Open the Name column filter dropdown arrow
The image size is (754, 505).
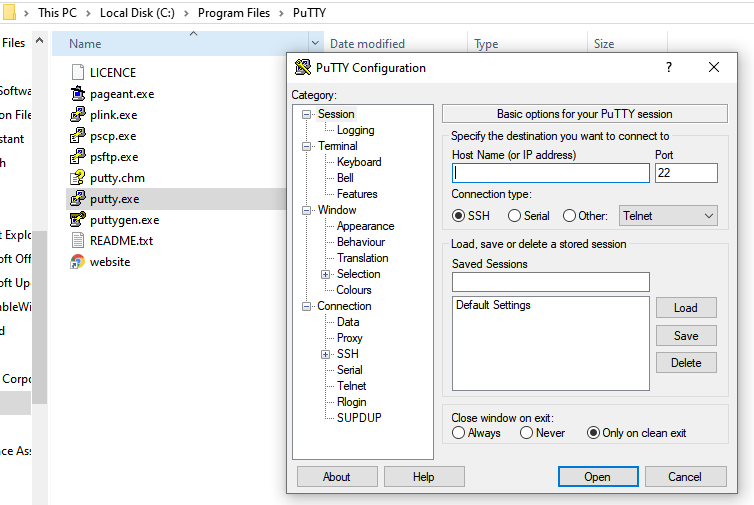click(315, 43)
